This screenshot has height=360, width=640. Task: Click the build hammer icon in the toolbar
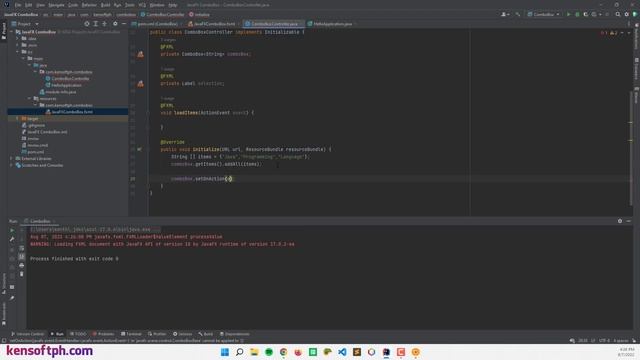pos(518,14)
